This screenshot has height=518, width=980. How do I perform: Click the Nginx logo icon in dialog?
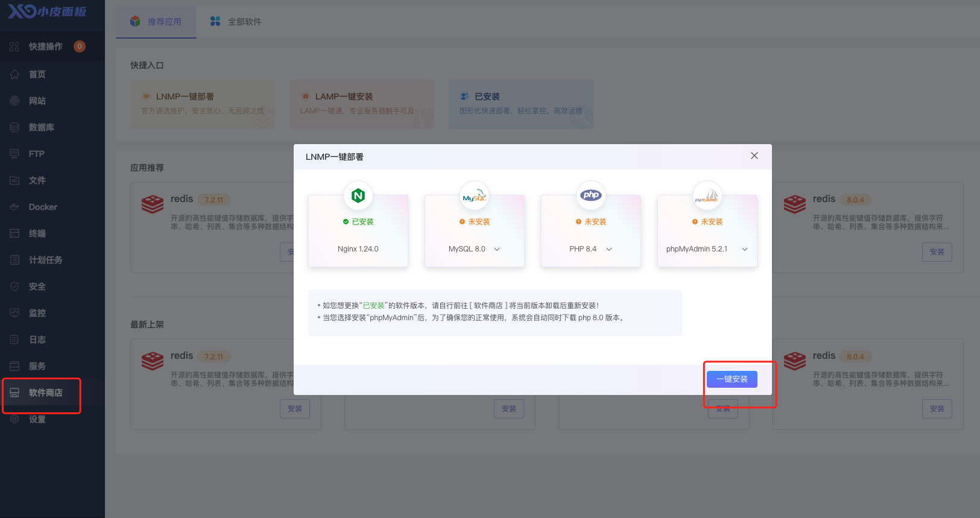[x=358, y=195]
